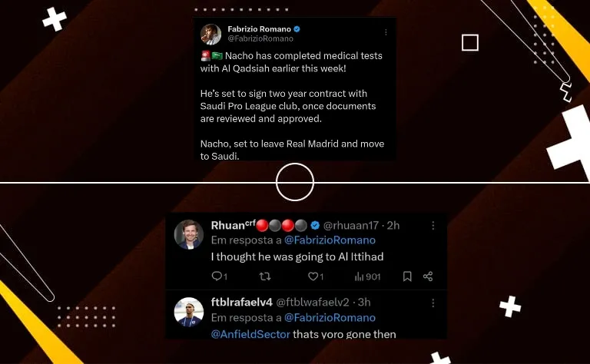Image resolution: width=590 pixels, height=364 pixels.
Task: Open the three-dot menu on ftblrafaelv4's reply
Action: 433,303
